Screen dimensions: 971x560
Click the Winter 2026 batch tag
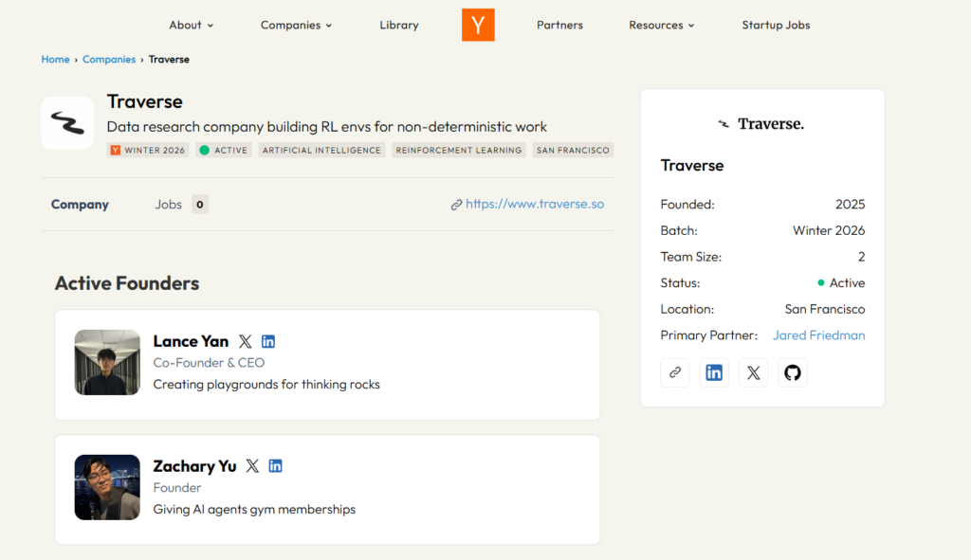point(150,150)
